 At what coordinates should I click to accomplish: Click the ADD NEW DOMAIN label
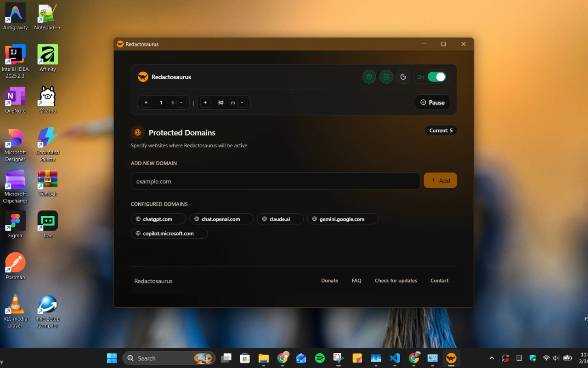tap(154, 163)
